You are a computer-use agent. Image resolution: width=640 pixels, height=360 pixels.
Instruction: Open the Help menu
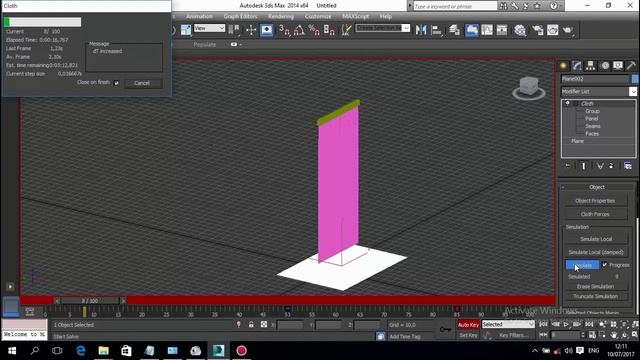click(x=385, y=16)
